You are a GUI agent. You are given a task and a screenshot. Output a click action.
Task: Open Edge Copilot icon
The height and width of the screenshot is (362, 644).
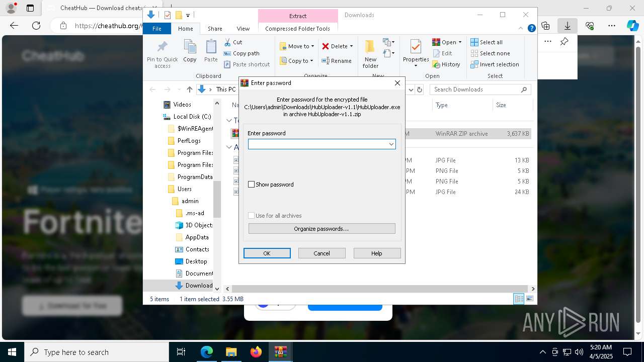point(632,26)
